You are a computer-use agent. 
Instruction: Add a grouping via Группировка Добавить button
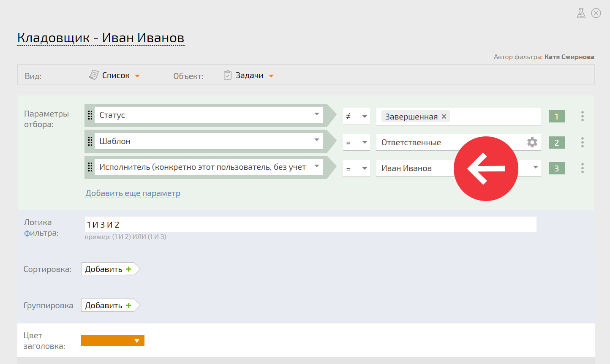click(x=111, y=305)
